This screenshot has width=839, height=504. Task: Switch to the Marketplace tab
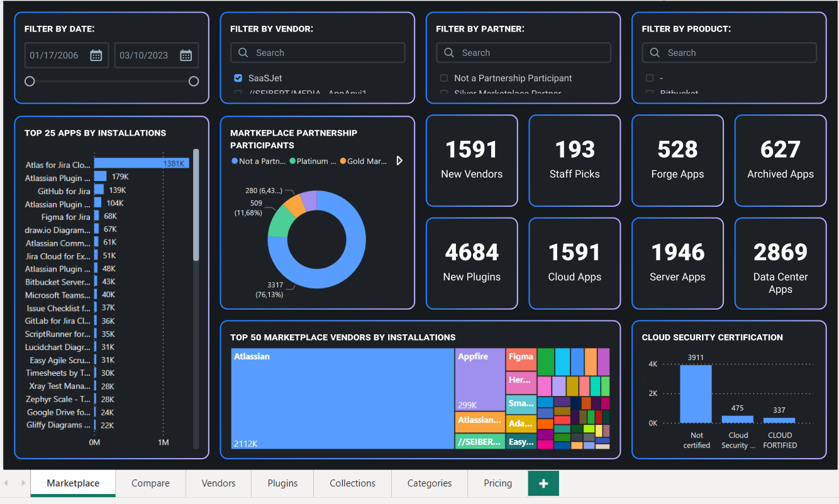tap(73, 483)
